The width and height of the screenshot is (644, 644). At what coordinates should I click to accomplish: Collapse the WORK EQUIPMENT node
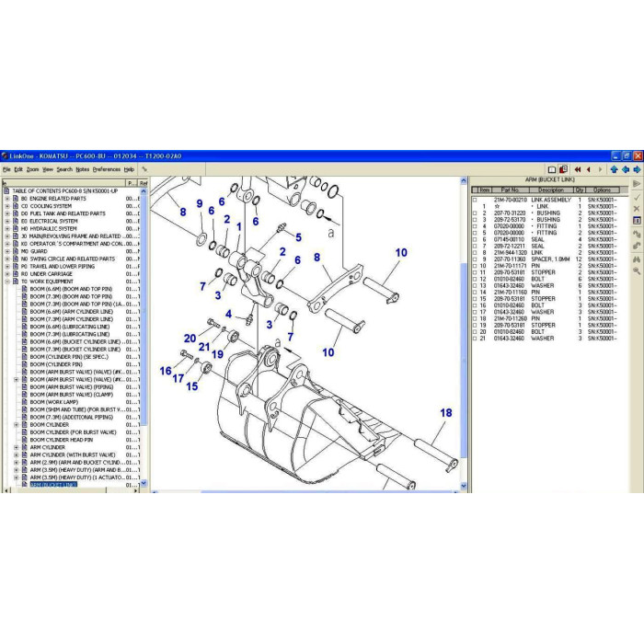pyautogui.click(x=7, y=282)
